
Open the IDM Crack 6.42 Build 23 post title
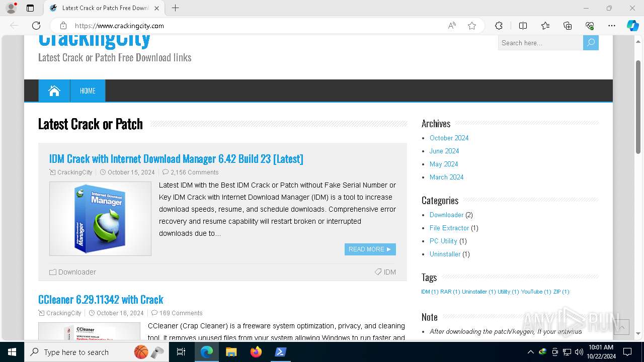coord(176,159)
